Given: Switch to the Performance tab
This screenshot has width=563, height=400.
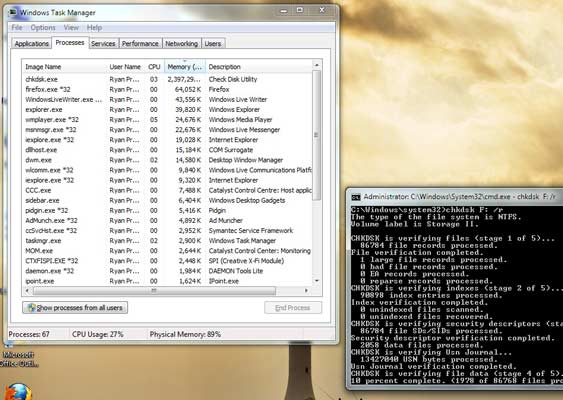Looking at the screenshot, I should [140, 43].
